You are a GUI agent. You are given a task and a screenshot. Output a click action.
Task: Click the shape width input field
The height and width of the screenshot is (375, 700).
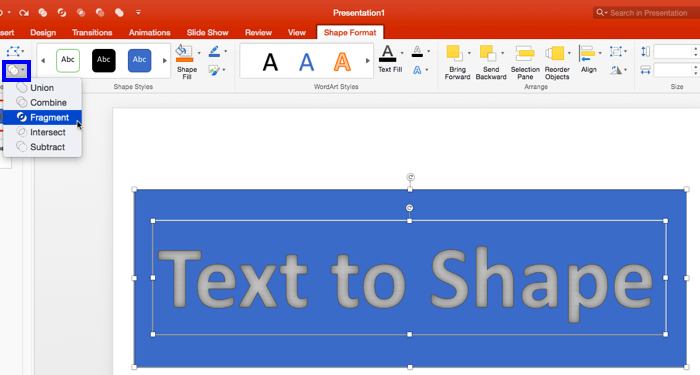click(673, 70)
